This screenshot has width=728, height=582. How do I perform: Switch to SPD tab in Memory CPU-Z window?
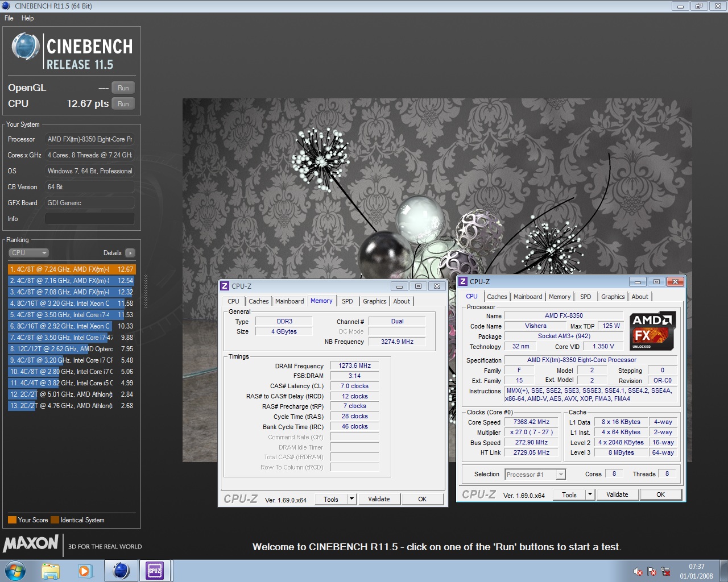coord(348,301)
